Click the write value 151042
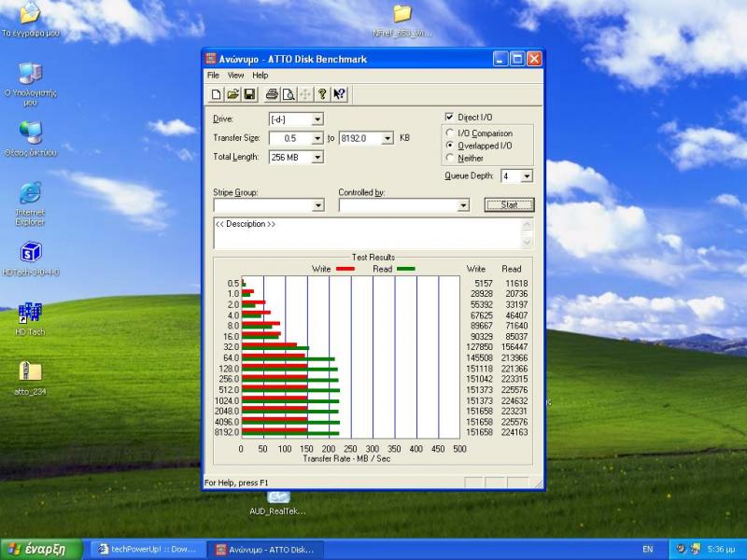747x560 pixels. (x=480, y=379)
